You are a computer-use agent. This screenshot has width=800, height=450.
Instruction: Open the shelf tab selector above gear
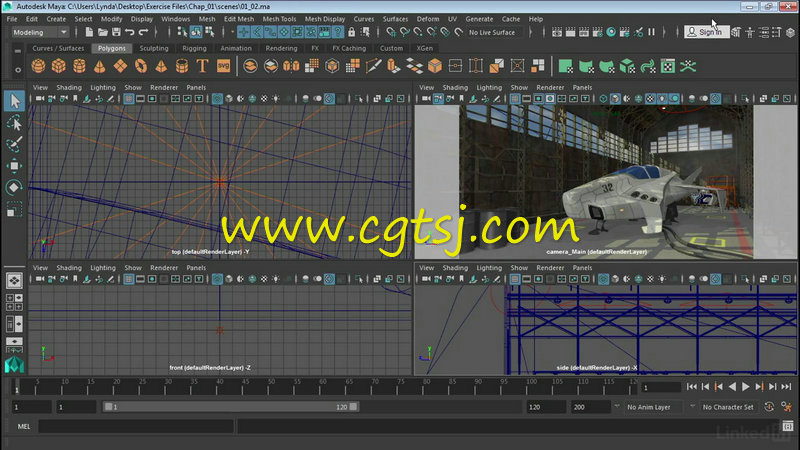click(x=18, y=51)
